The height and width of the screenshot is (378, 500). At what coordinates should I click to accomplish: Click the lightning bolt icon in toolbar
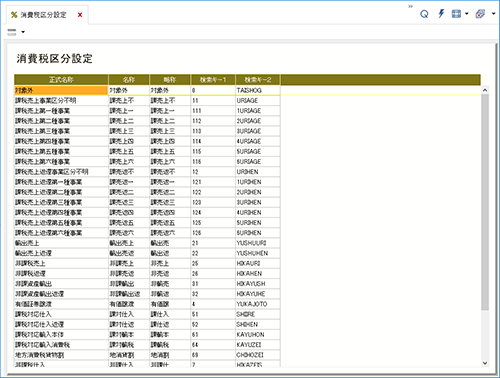[x=441, y=14]
